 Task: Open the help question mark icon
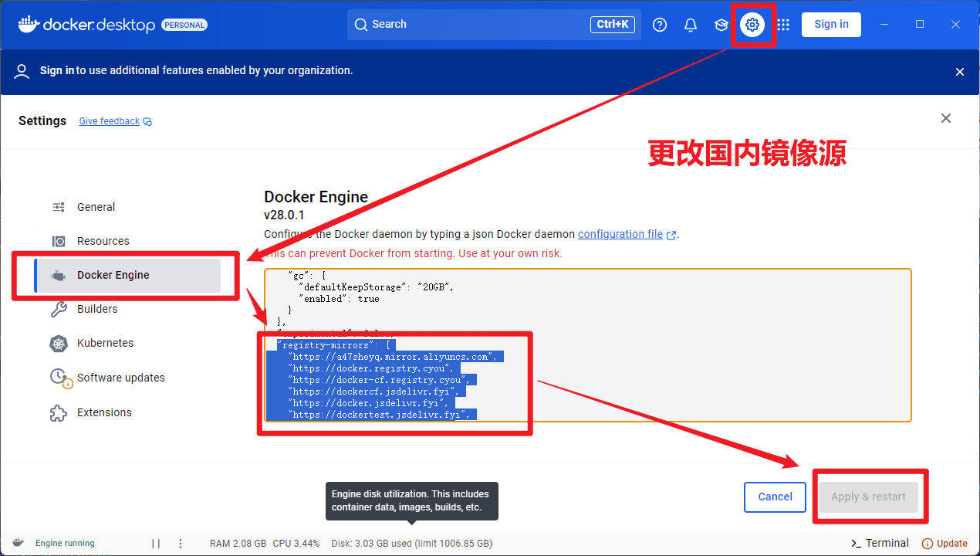660,25
